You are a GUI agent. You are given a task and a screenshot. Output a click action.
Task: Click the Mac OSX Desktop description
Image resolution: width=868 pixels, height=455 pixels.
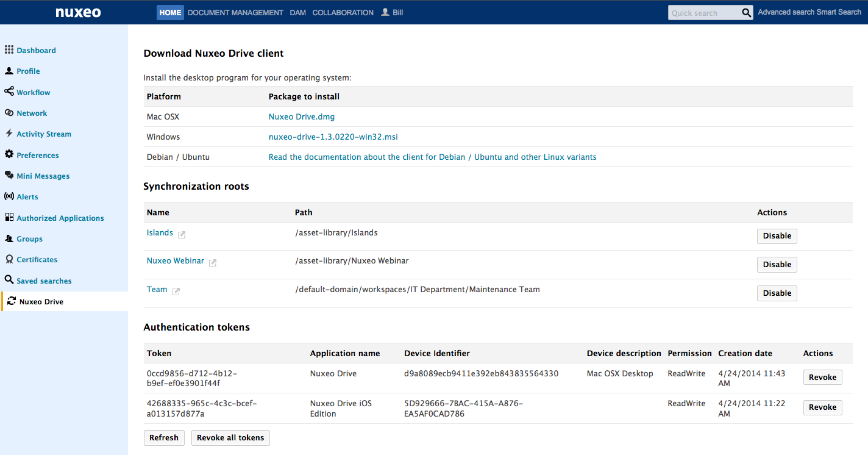620,373
